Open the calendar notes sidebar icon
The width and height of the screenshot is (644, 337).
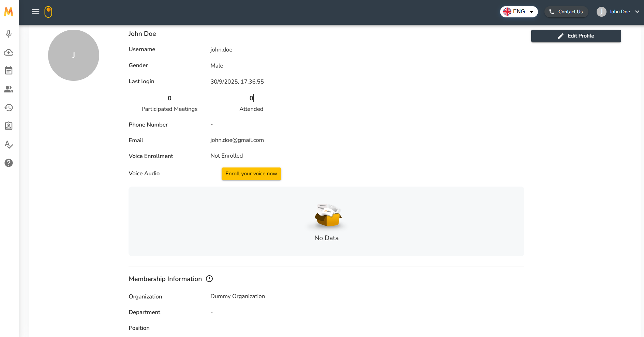pyautogui.click(x=9, y=71)
